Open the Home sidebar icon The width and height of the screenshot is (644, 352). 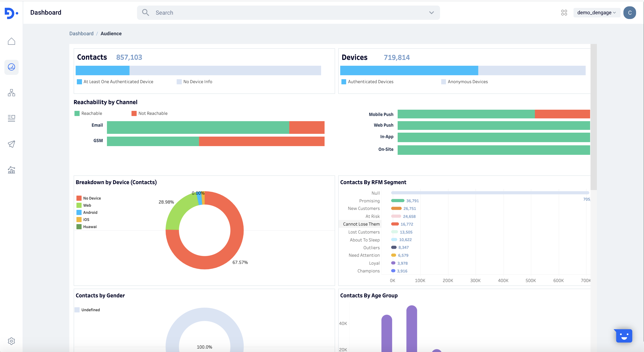click(x=11, y=42)
